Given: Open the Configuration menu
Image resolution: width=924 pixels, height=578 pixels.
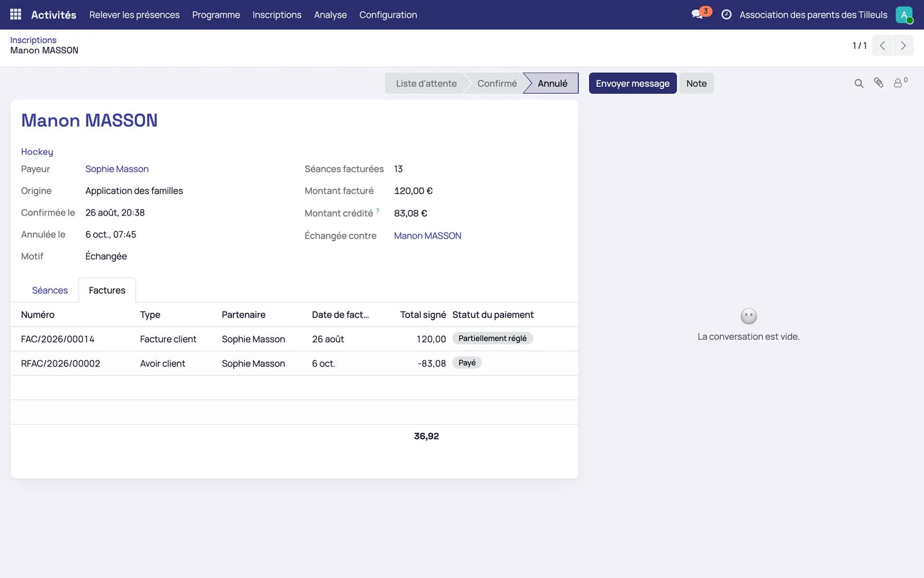Looking at the screenshot, I should tap(388, 15).
